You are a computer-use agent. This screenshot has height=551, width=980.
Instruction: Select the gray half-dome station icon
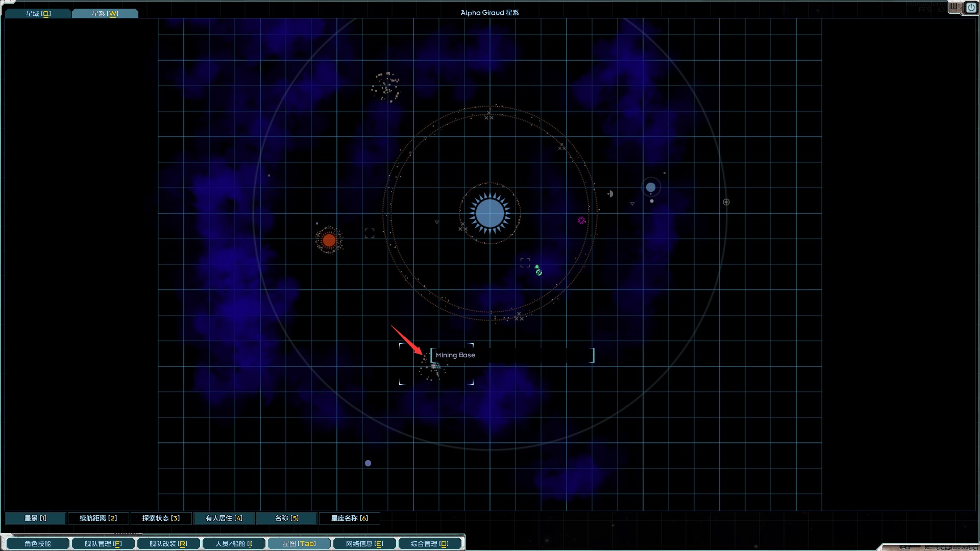pyautogui.click(x=610, y=194)
